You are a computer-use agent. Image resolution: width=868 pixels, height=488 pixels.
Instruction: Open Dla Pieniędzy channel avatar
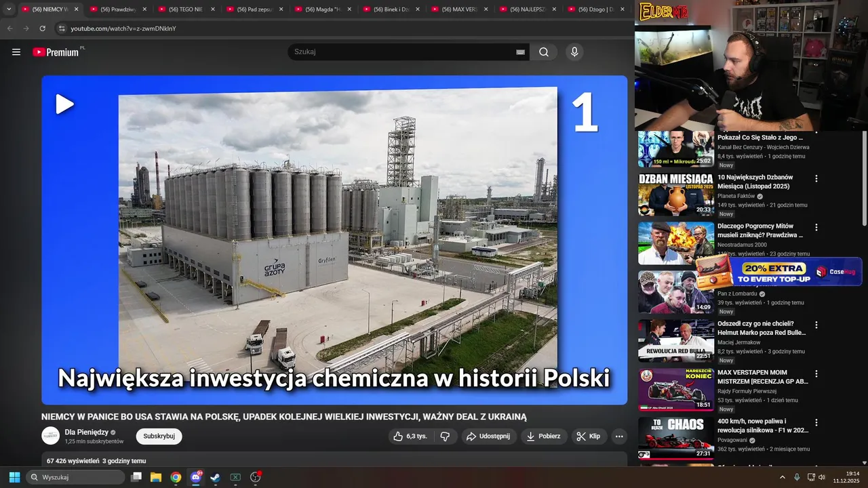click(x=51, y=436)
